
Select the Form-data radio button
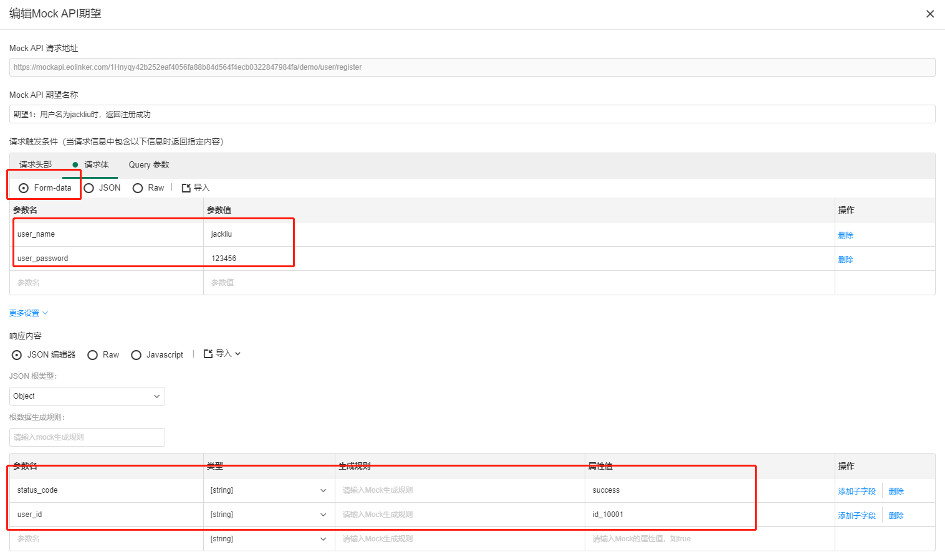click(x=24, y=187)
